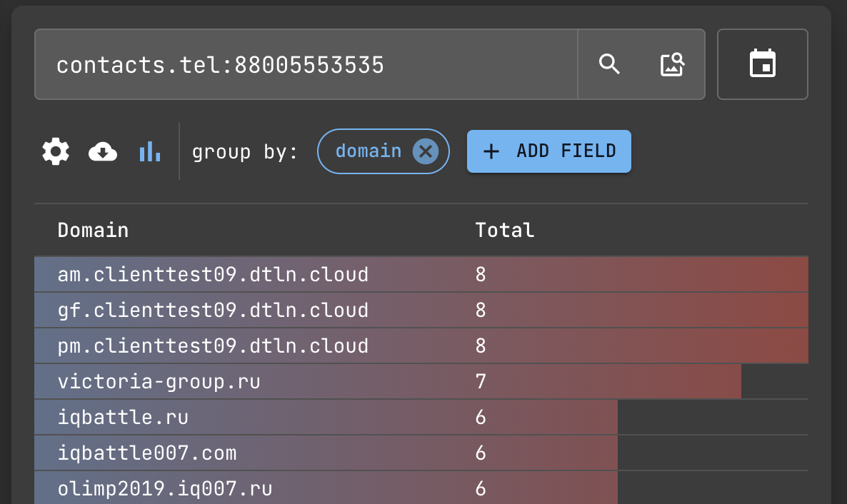Remove the domain group-by chip
The image size is (847, 504).
pos(426,151)
